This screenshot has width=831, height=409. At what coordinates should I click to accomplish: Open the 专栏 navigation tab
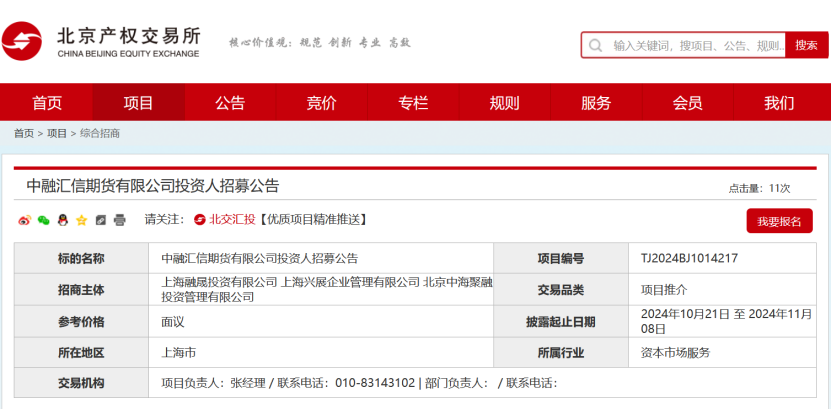(413, 103)
